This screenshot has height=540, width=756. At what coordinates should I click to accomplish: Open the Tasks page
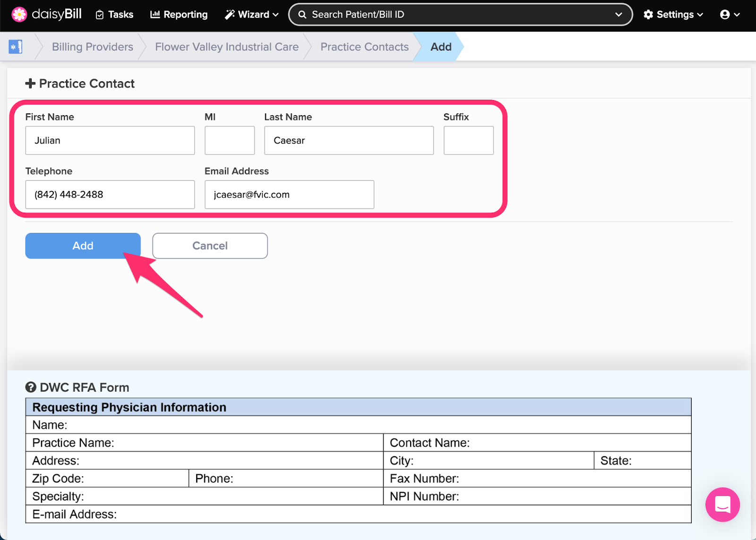tap(114, 15)
